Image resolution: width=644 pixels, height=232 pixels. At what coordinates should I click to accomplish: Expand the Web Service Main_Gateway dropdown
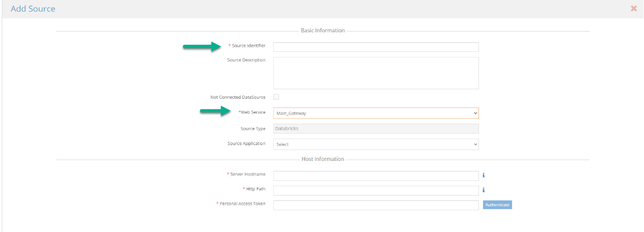[376, 113]
